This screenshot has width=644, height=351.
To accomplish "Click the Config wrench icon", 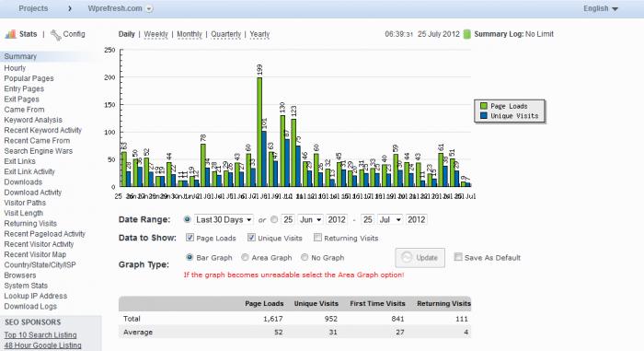I will [55, 35].
